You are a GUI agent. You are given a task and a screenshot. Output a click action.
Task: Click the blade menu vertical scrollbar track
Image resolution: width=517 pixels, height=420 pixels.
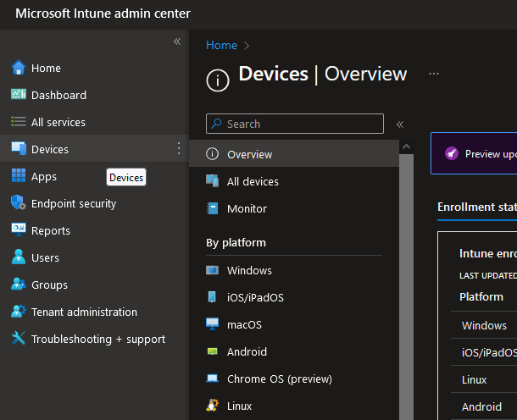tap(406, 286)
